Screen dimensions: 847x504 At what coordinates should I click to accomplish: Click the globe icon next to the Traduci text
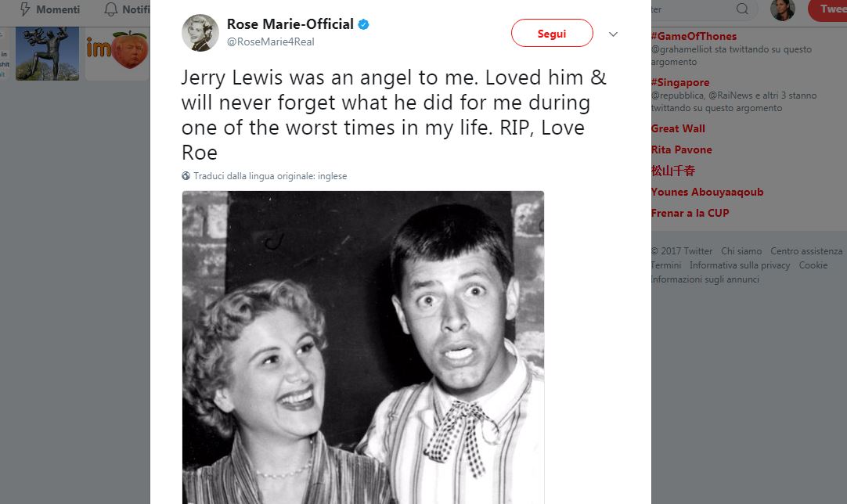click(186, 176)
